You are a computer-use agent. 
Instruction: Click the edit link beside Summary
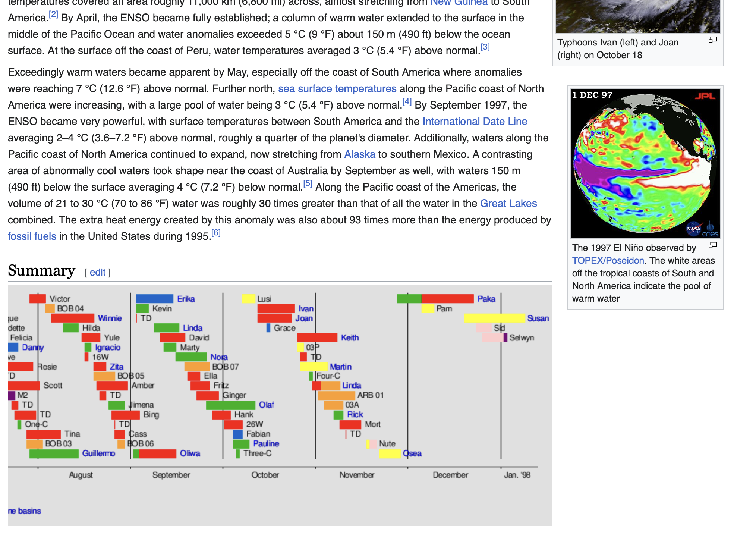click(x=98, y=272)
